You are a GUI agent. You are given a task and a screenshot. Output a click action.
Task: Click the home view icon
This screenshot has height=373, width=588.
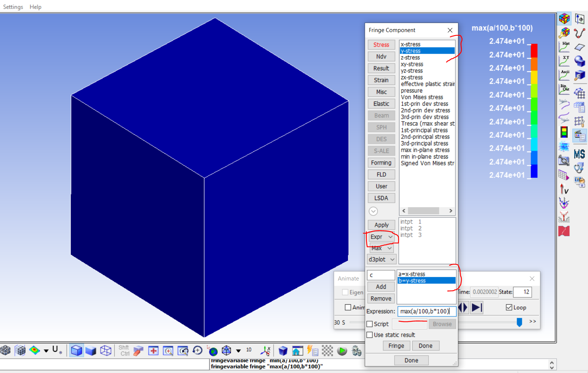pos(297,351)
